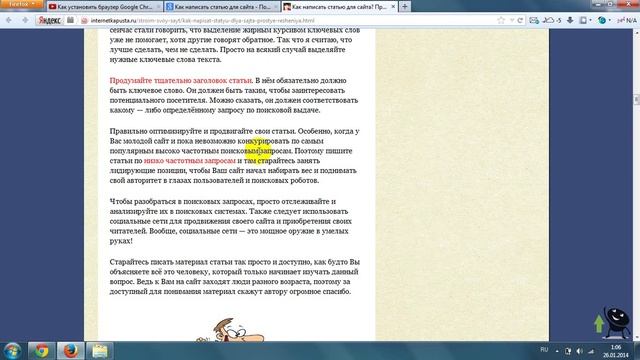Screen dimensions: 640x360
Task: Bookmark this page with the star icon
Action: click(x=501, y=20)
